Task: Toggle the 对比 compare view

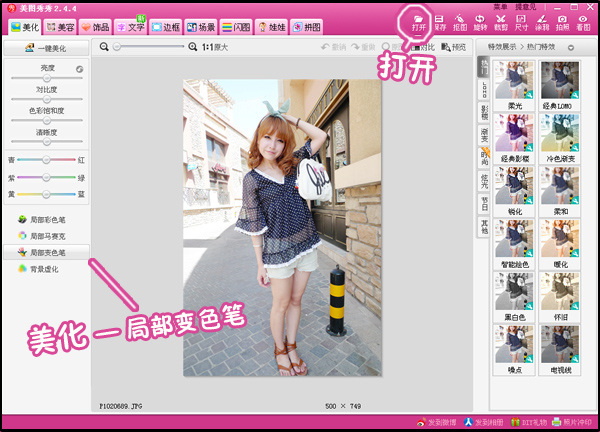Action: click(427, 47)
